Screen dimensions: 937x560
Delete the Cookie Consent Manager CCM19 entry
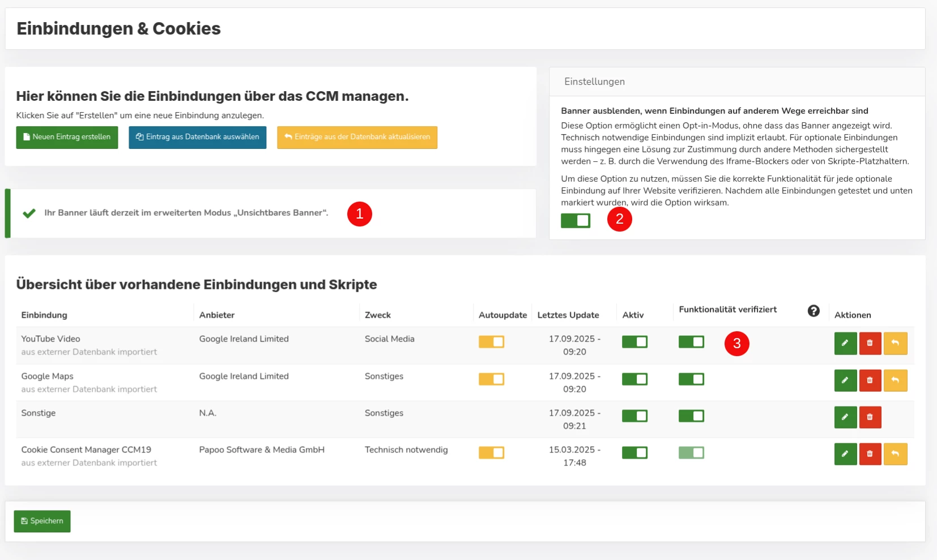pos(870,454)
